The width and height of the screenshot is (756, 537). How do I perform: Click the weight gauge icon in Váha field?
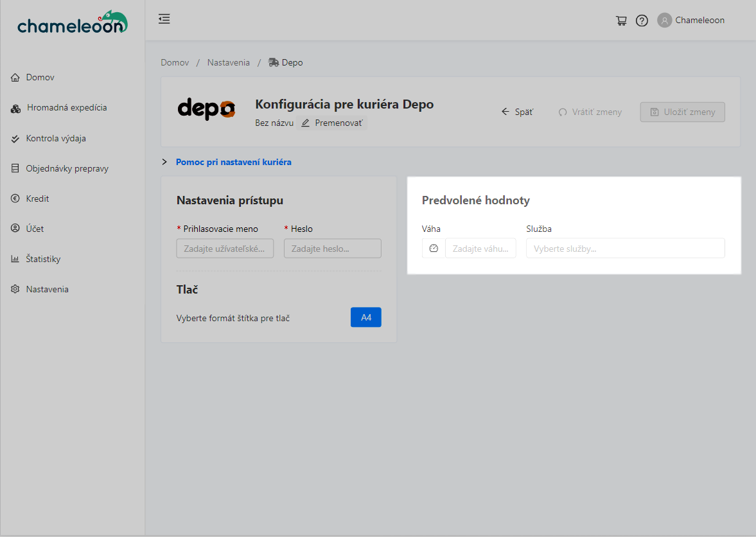(433, 247)
